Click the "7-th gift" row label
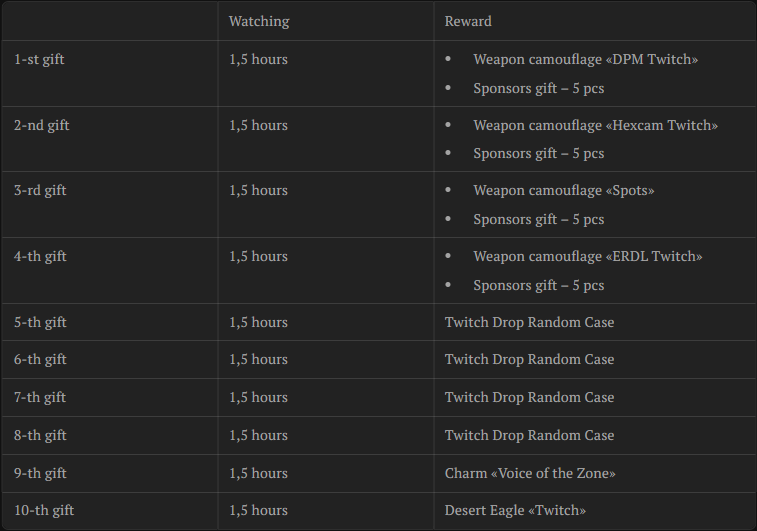The width and height of the screenshot is (757, 531). tap(40, 397)
